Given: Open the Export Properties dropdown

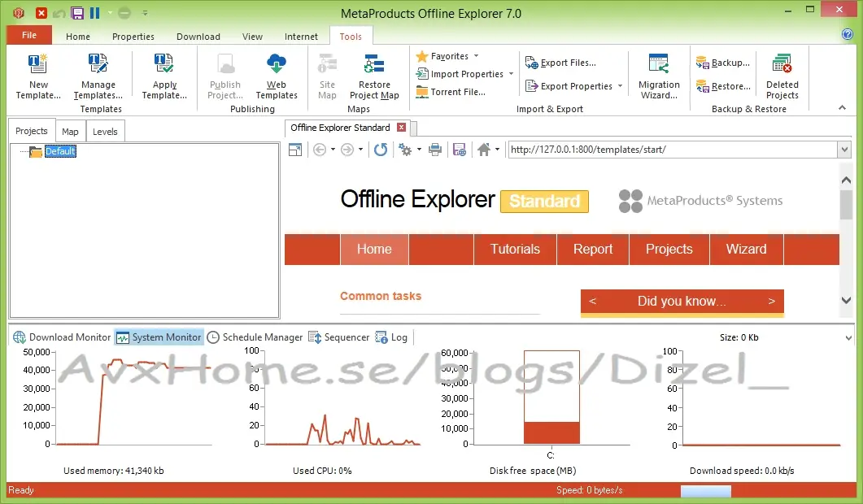Looking at the screenshot, I should [x=620, y=86].
